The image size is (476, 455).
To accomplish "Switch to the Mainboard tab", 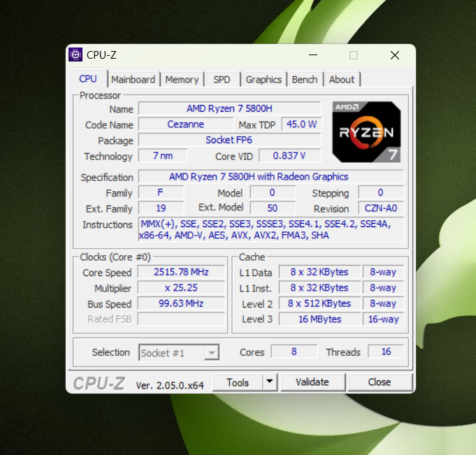I will [x=133, y=80].
